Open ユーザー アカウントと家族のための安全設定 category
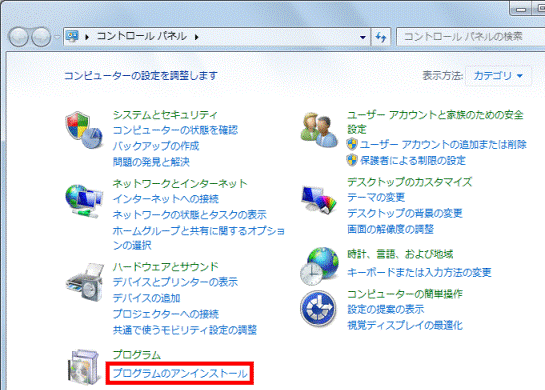Viewport: 545px width, 390px height. (435, 122)
